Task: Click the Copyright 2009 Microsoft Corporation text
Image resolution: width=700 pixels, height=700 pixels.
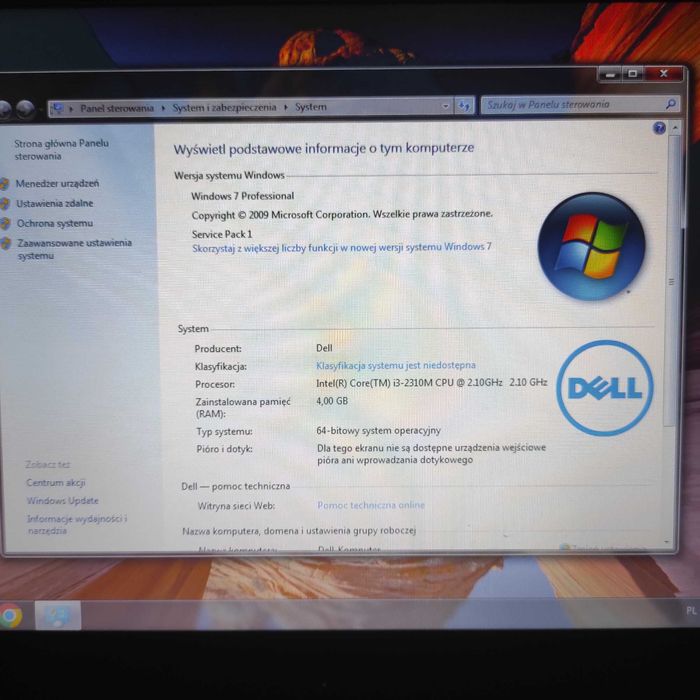Action: [342, 215]
